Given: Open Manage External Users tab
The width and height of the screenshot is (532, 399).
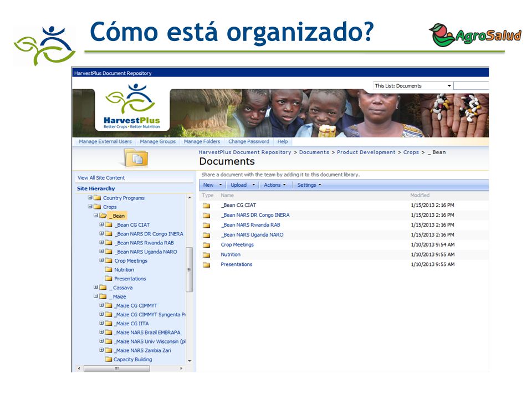Looking at the screenshot, I should point(105,141).
